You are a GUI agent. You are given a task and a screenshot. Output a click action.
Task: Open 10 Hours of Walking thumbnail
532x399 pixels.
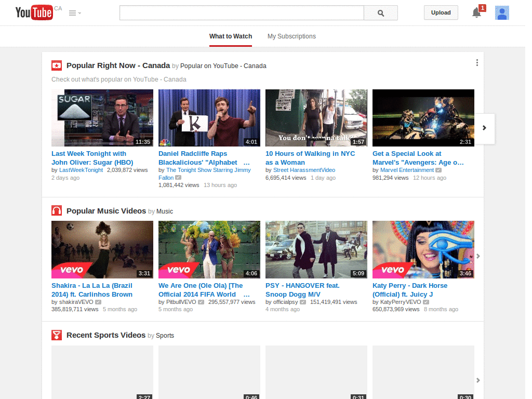point(316,118)
